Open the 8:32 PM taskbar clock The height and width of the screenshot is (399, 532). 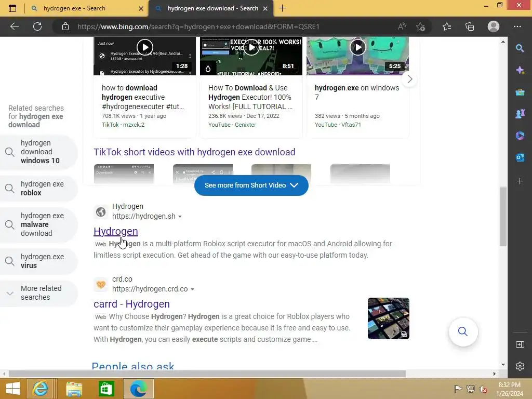[x=510, y=389]
